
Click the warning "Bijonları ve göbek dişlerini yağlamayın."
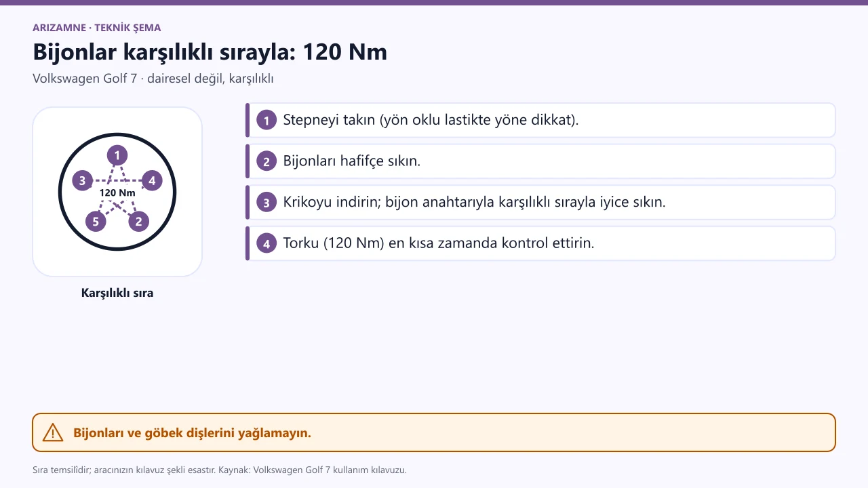click(x=192, y=432)
